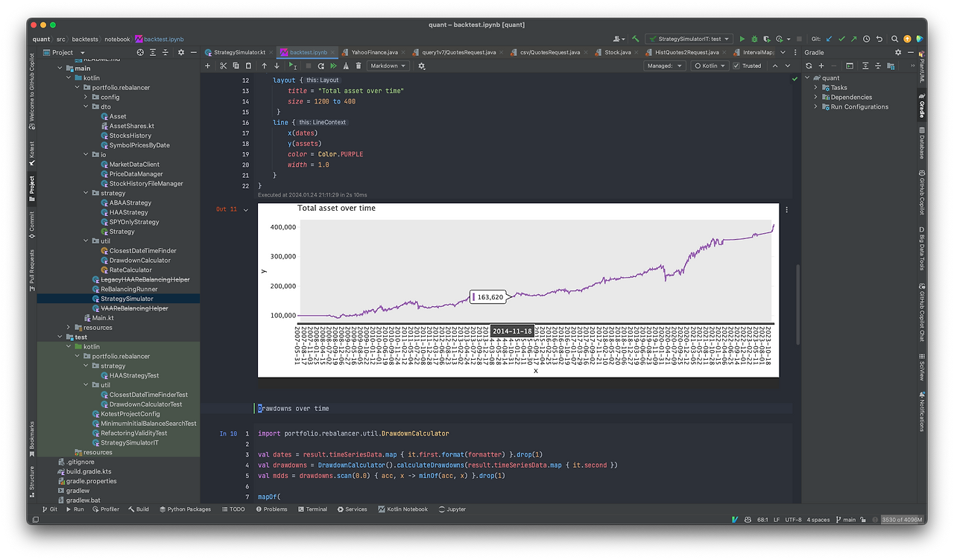Debug the StrategySimulatorIT test configuration
The image size is (954, 560).
(754, 39)
